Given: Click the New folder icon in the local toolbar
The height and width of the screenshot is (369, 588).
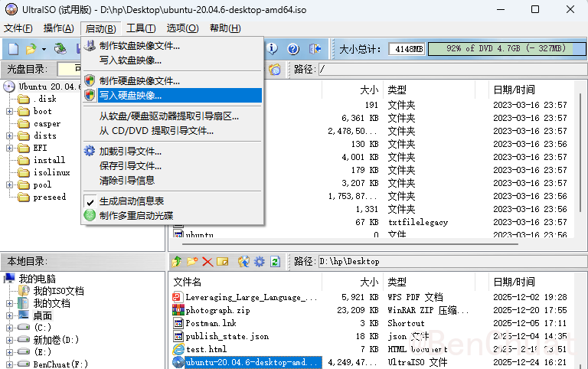Looking at the screenshot, I should [192, 261].
